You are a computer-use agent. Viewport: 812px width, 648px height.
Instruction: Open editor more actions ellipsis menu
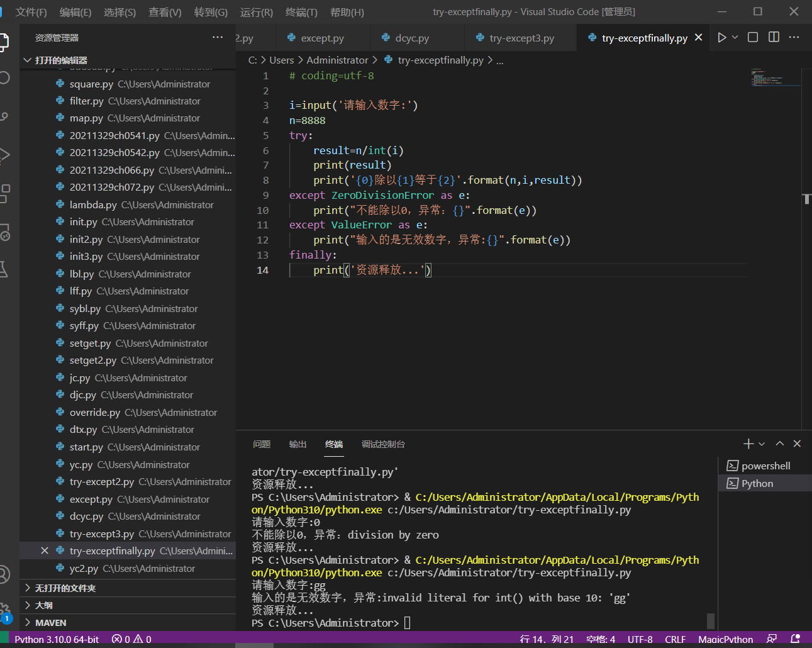point(794,38)
